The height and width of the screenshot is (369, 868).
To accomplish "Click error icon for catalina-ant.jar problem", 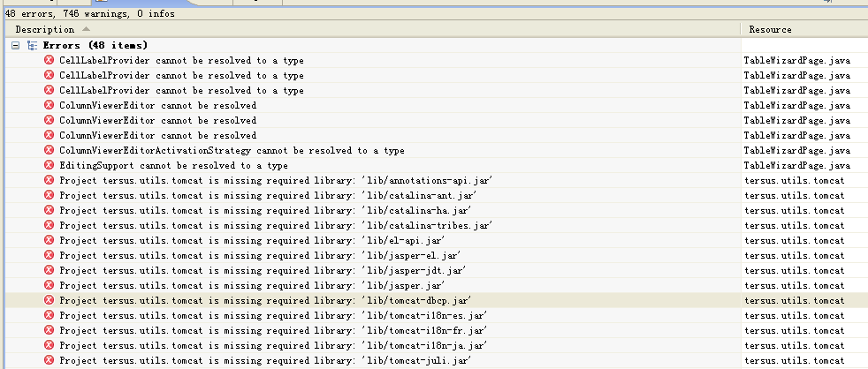I will click(x=49, y=195).
